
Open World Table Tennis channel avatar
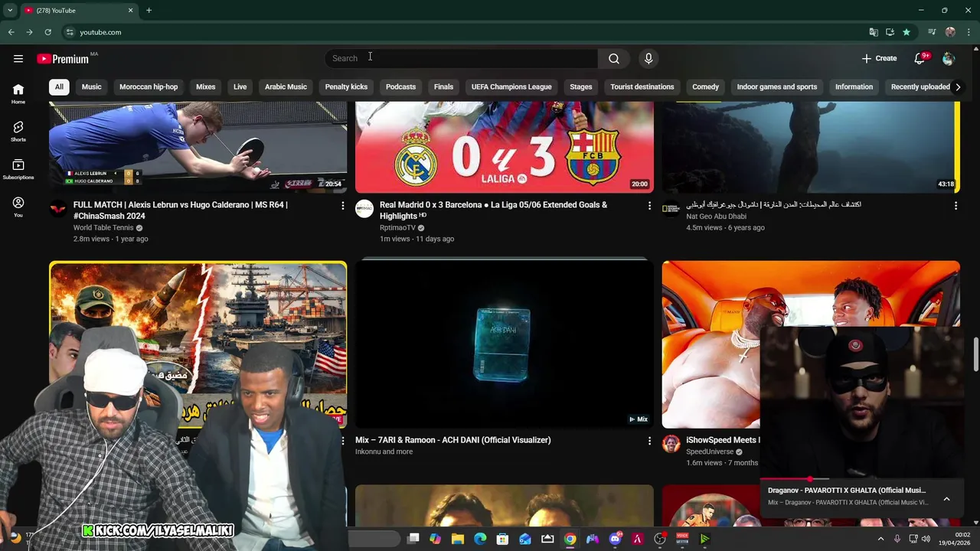coord(58,208)
